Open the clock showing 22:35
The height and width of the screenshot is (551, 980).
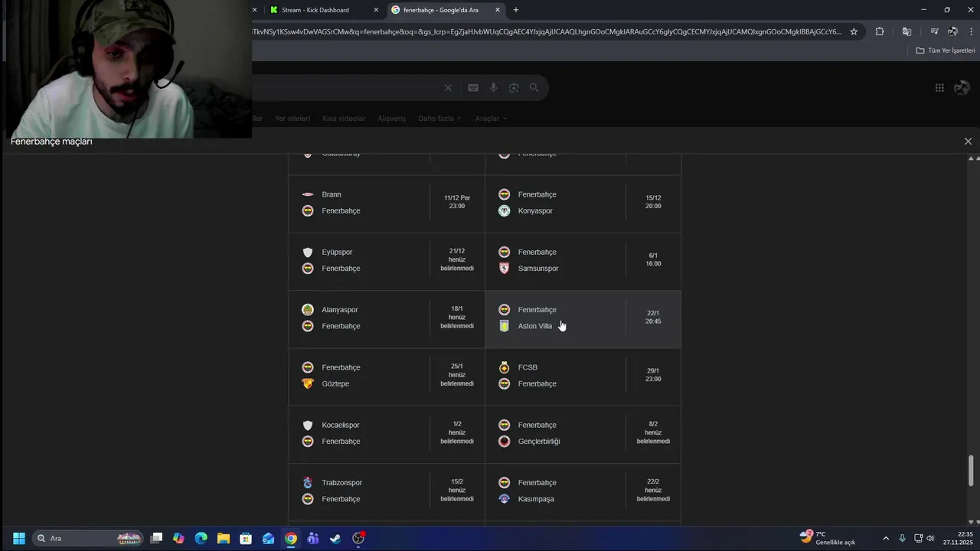click(958, 538)
